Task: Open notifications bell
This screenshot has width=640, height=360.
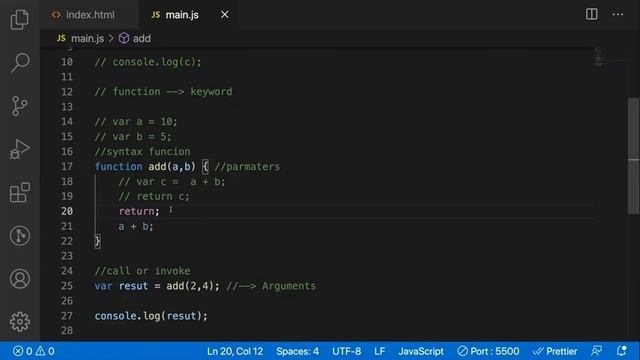Action: coord(622,351)
